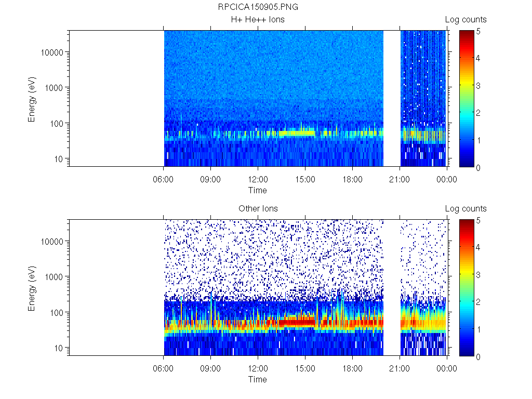
Task: Click the top plot's color scale bar
Action: 467,99
